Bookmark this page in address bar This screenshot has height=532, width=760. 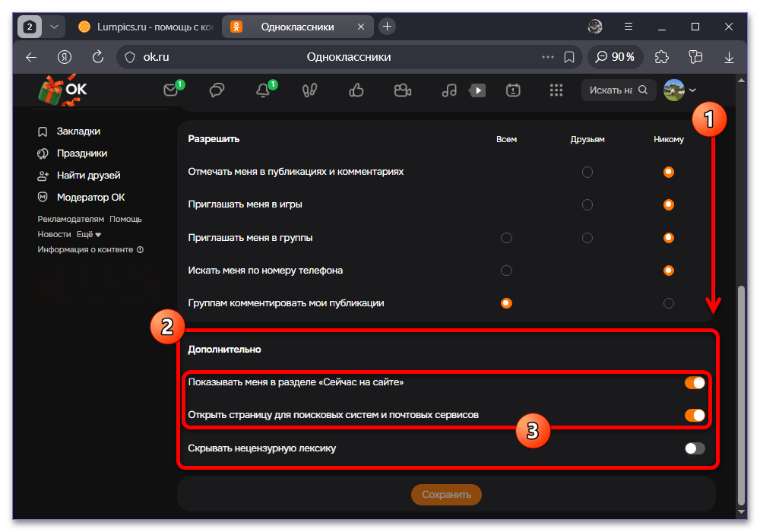(x=569, y=57)
